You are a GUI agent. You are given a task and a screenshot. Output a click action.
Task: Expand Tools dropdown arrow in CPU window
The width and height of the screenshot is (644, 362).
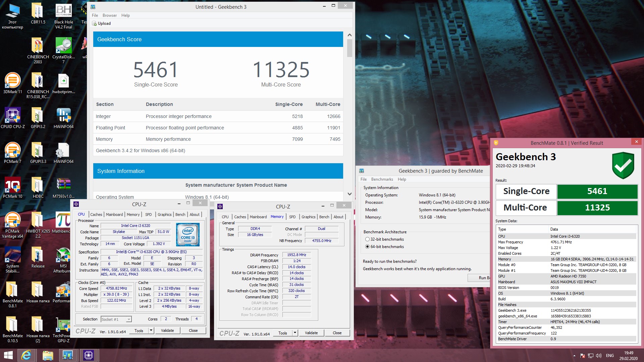click(151, 330)
